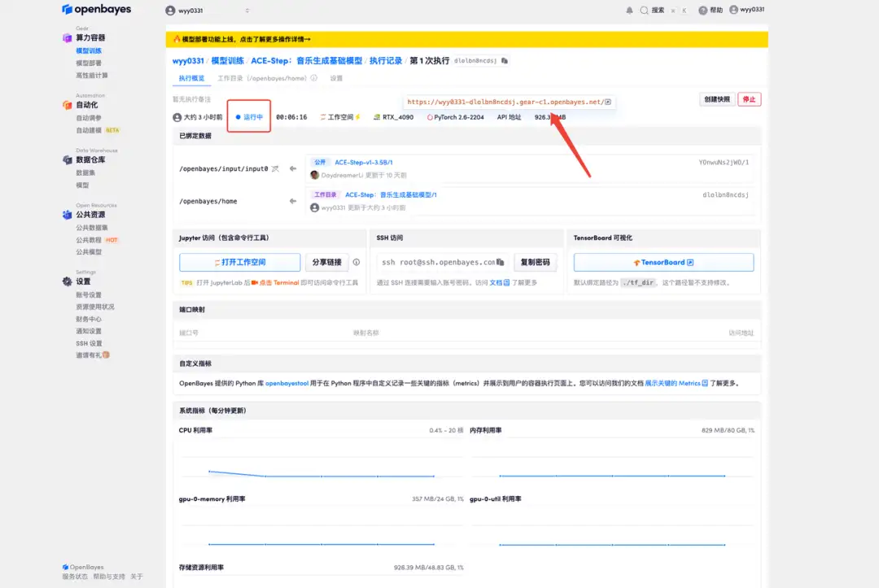Click the arrow icon beside /openbayes/input/input0

point(293,168)
